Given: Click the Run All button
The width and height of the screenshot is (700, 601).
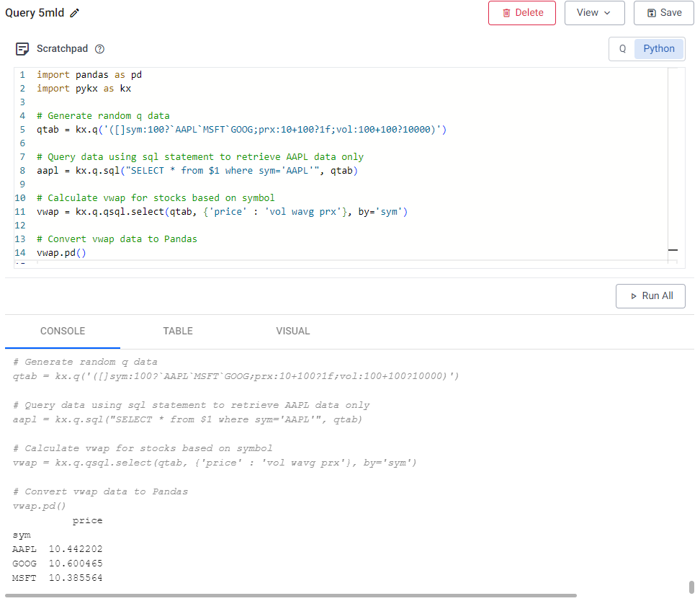Looking at the screenshot, I should coord(650,295).
